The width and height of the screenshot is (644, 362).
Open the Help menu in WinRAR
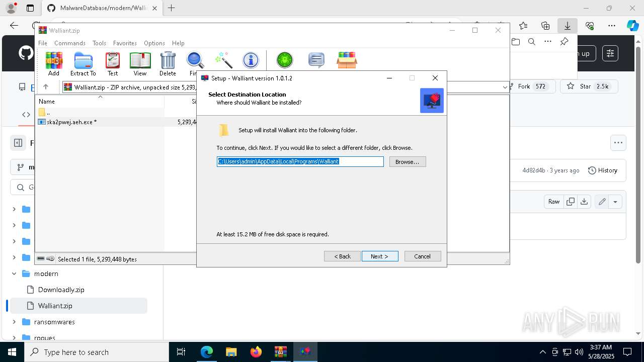coord(178,43)
